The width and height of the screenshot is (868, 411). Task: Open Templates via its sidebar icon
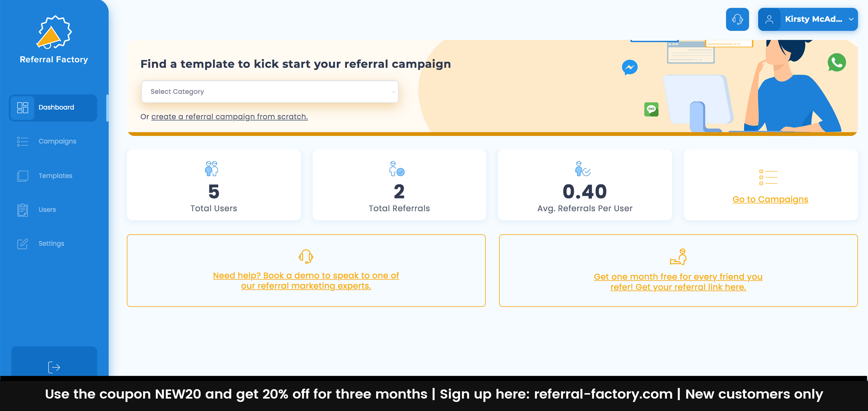22,175
